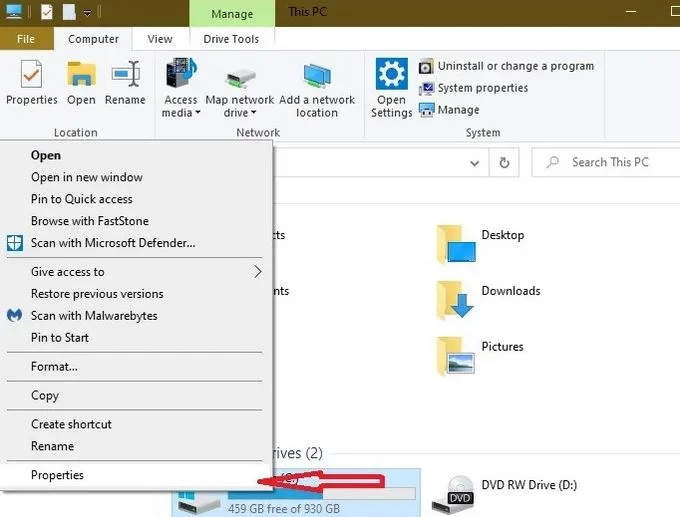
Task: Switch to the Drive Tools tab
Action: [231, 39]
